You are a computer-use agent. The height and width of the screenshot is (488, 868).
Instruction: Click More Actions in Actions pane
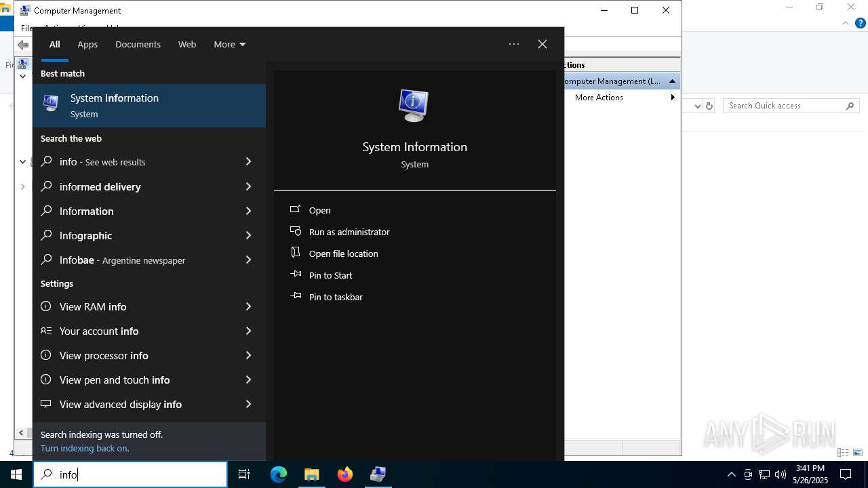[599, 98]
